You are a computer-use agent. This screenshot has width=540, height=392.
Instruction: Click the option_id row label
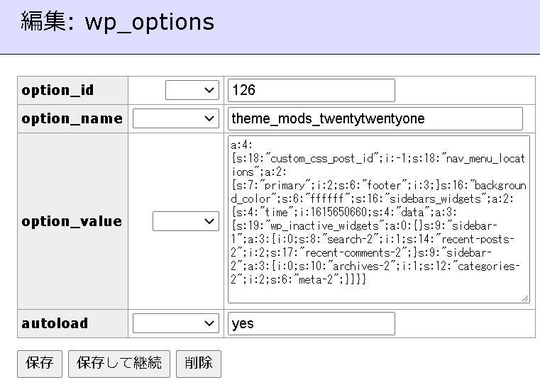(x=57, y=90)
